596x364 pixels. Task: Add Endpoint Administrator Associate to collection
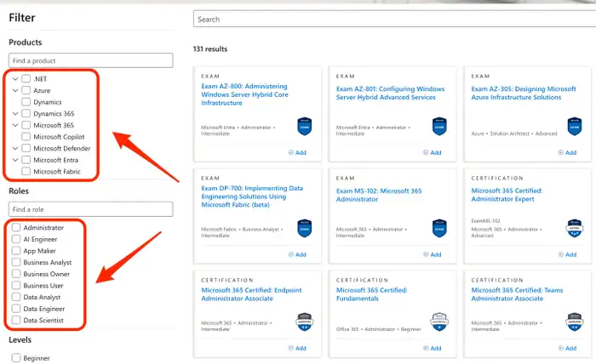coord(297,348)
